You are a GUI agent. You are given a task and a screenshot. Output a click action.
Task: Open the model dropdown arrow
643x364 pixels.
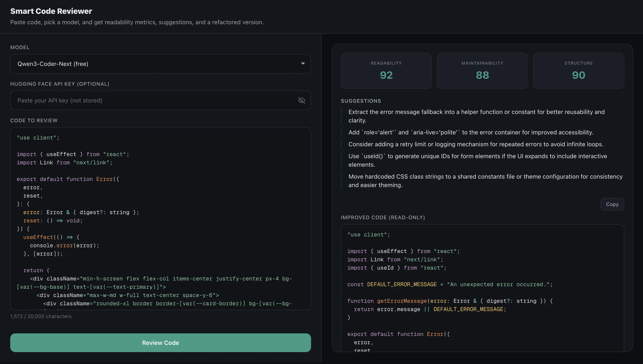coord(303,64)
